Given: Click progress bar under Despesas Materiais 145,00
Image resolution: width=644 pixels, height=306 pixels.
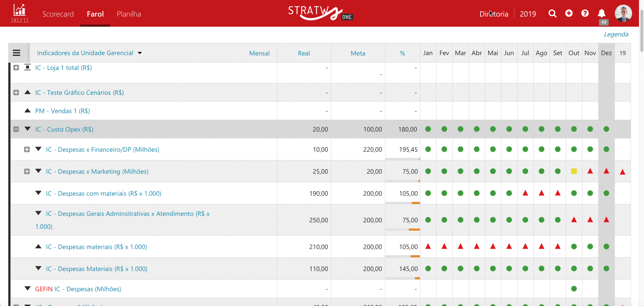Looking at the screenshot, I should point(403,278).
